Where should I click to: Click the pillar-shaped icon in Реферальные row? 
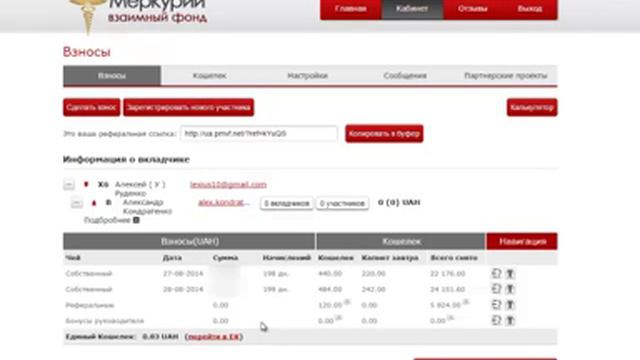(x=510, y=304)
